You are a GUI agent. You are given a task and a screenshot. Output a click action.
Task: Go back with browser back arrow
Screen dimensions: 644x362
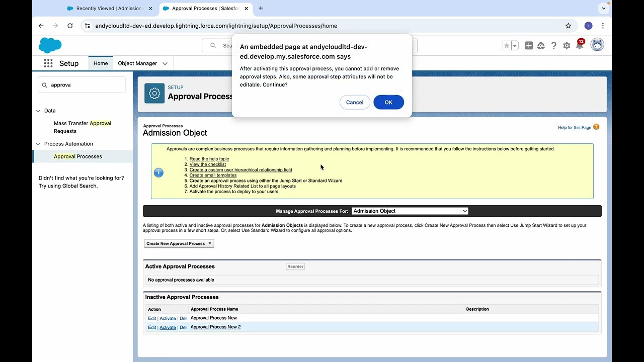(41, 26)
